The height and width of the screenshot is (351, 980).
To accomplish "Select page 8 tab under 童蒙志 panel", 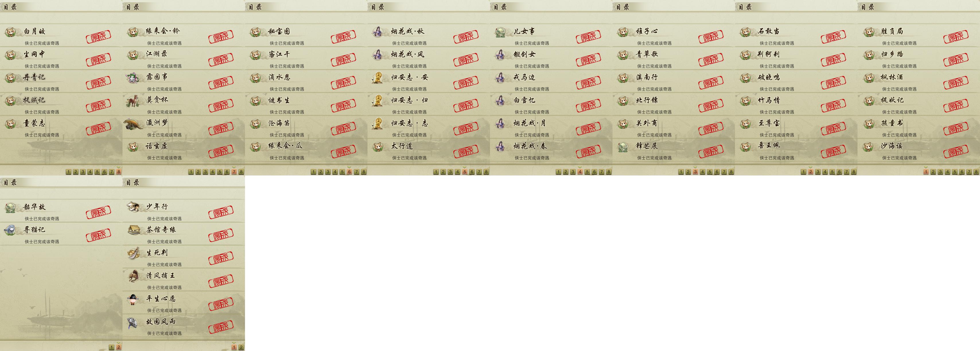I will click(119, 172).
